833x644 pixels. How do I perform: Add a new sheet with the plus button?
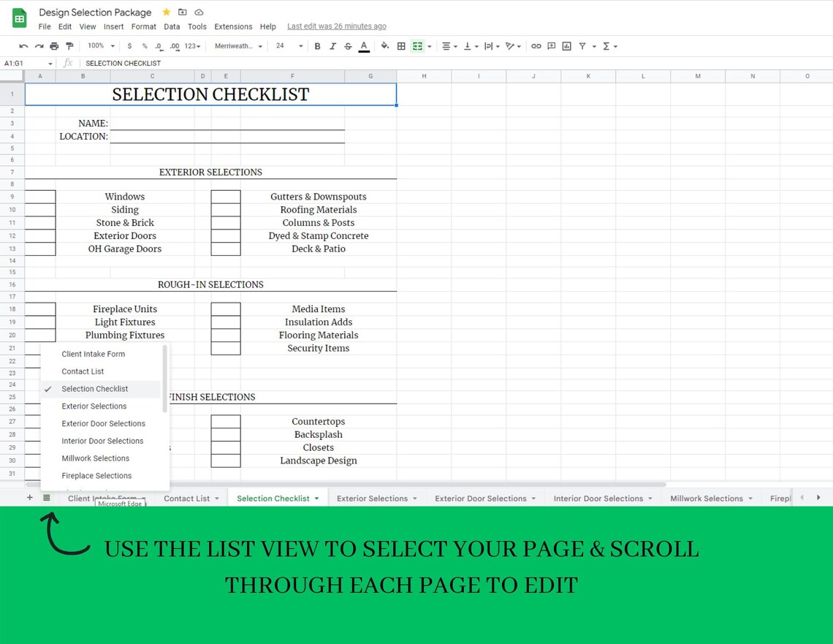[x=30, y=498]
